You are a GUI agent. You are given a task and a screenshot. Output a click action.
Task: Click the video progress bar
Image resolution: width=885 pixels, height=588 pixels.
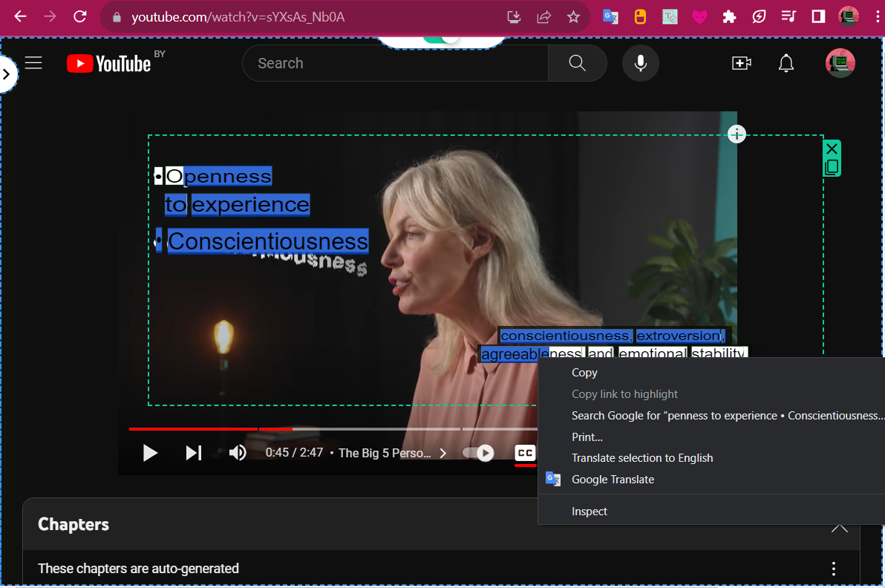(x=333, y=429)
